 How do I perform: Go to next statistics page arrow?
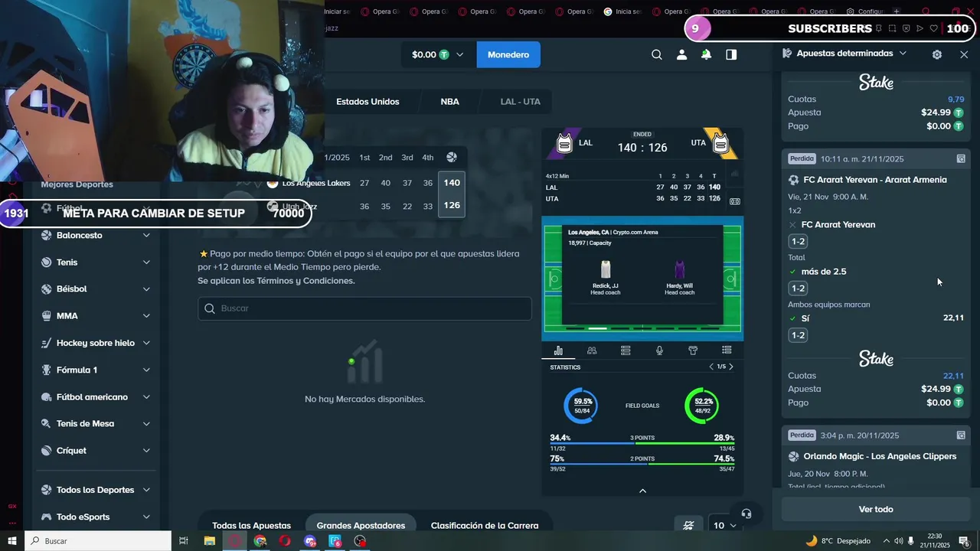tap(731, 367)
